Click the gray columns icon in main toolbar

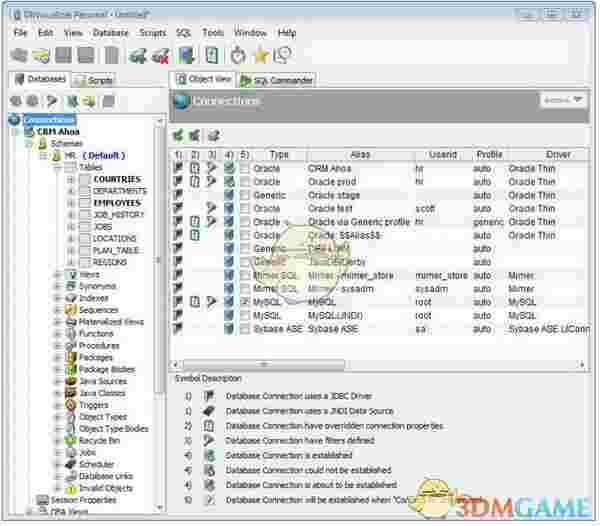pos(111,56)
